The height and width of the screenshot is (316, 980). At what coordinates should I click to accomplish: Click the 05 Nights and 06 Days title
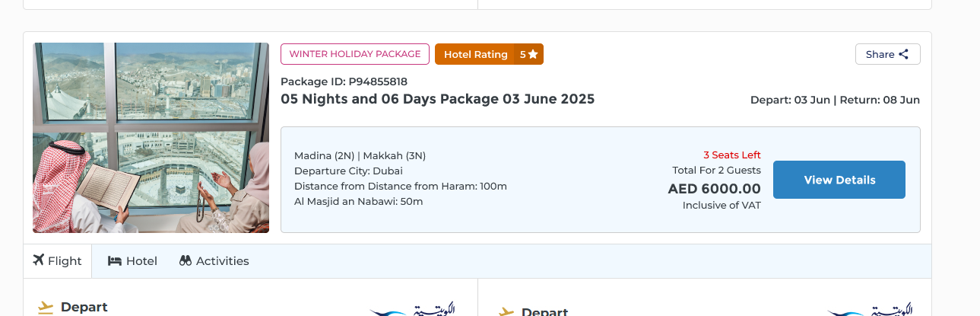pos(437,99)
